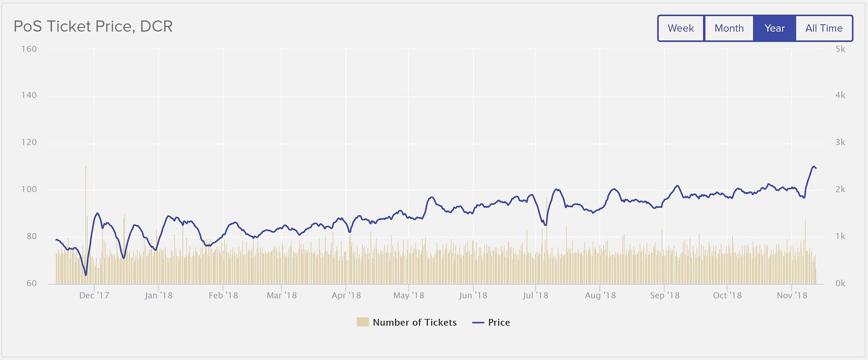Screen dimensions: 868x360
Task: Toggle the Price series legend label
Action: tap(499, 322)
